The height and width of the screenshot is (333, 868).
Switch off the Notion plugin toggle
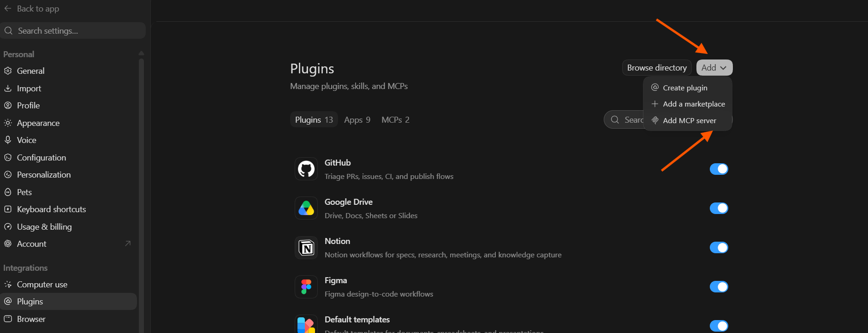click(719, 248)
